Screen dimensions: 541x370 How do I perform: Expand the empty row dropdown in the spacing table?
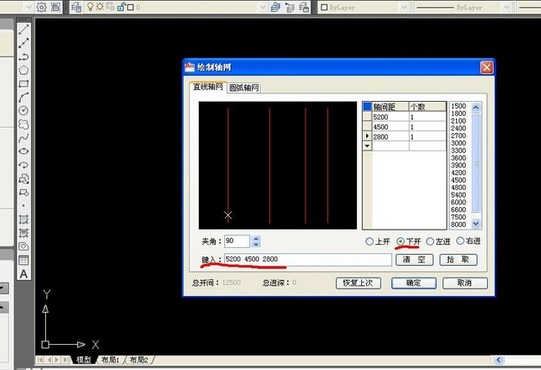[367, 146]
